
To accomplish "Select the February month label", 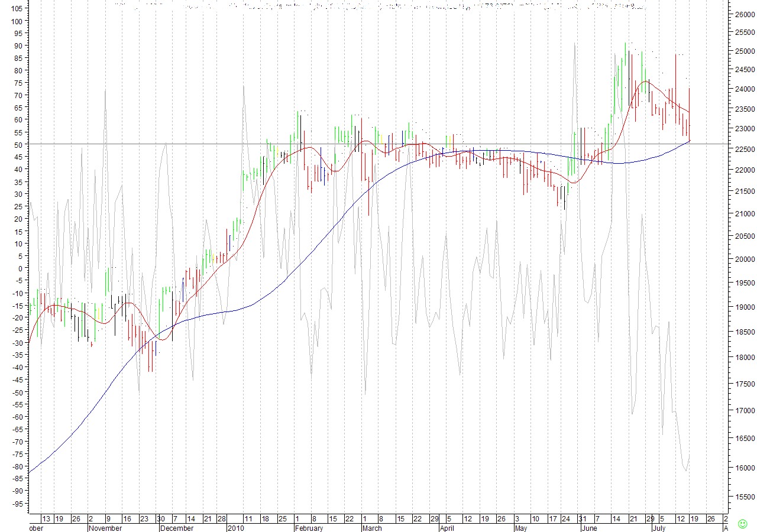I will 309,528.
